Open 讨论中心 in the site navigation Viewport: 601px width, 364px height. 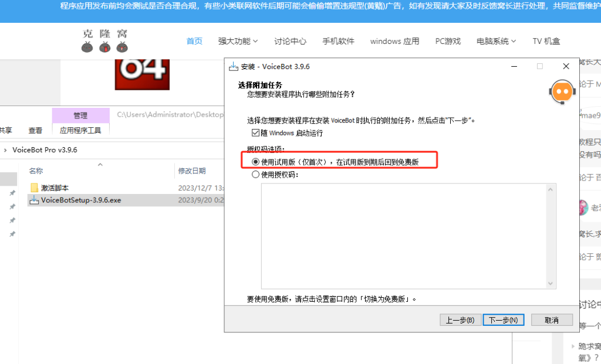[x=290, y=41]
